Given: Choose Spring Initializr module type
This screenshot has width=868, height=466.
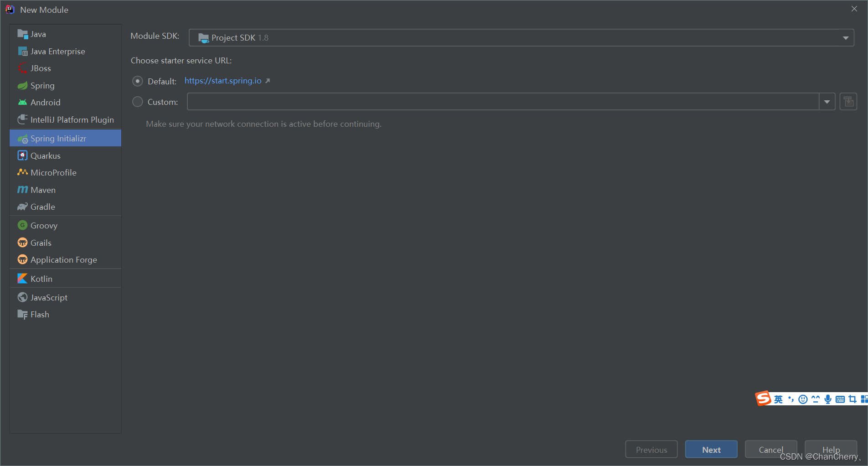Looking at the screenshot, I should (x=65, y=139).
